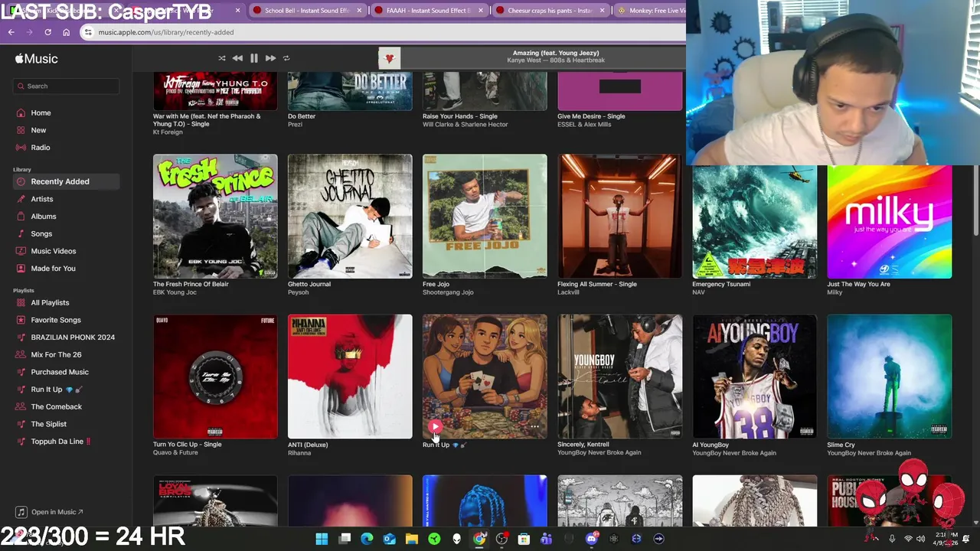Focus the Search field in the sidebar
Viewport: 980px width, 551px height.
coord(66,86)
